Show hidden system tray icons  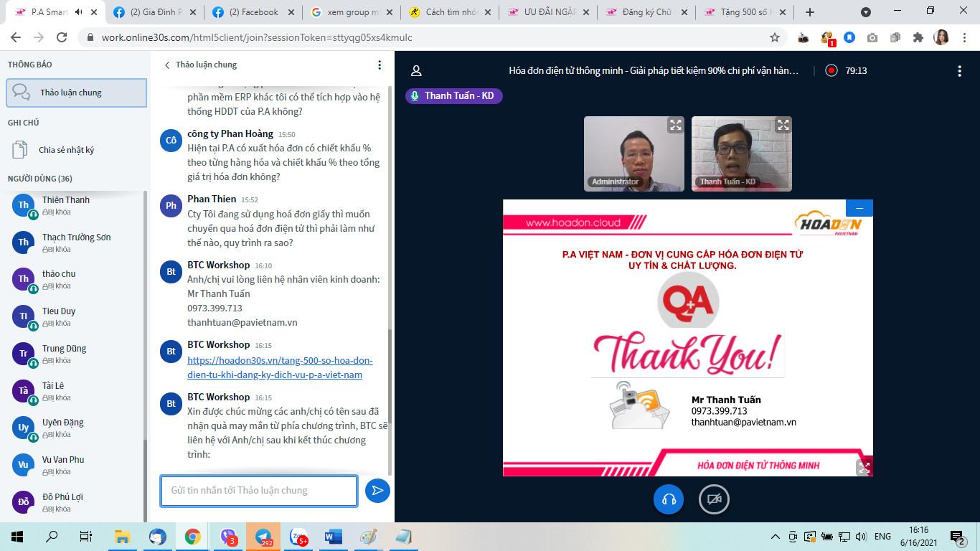[776, 537]
